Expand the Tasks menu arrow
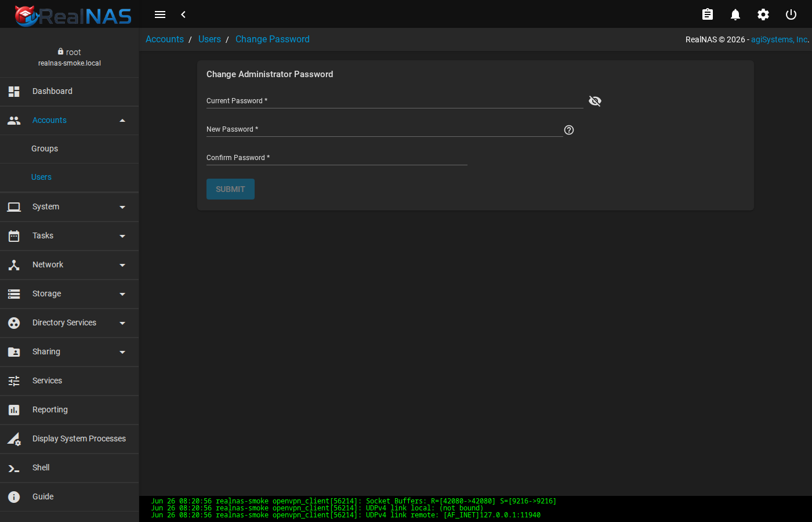Viewport: 812px width, 522px height. tap(122, 236)
